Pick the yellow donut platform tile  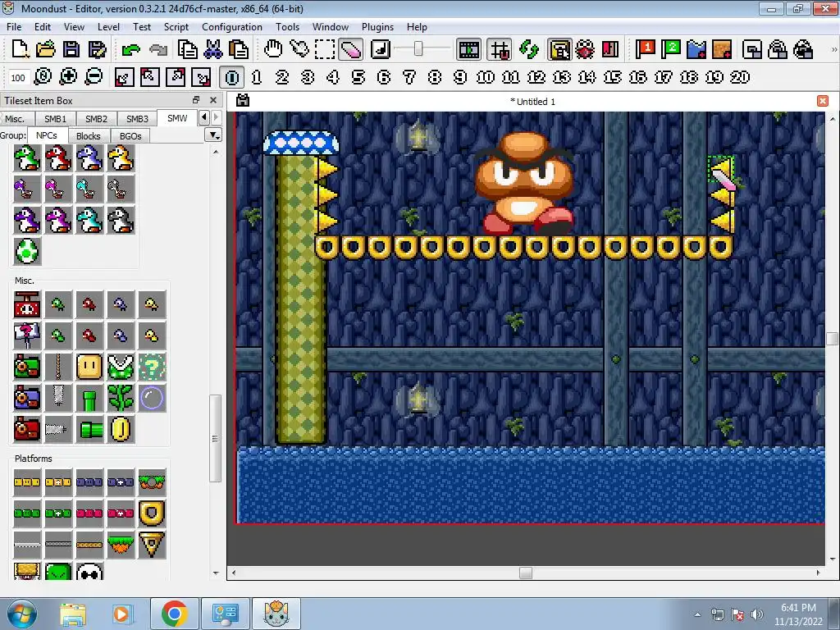(152, 514)
